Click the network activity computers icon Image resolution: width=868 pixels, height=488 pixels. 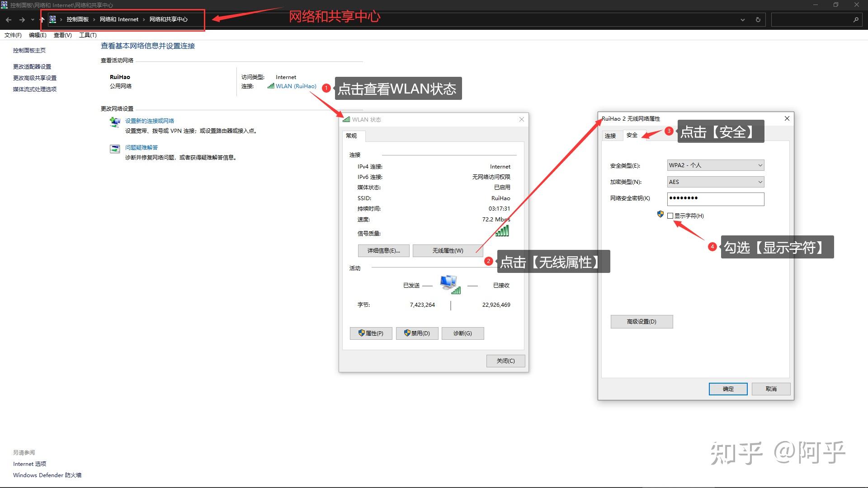(450, 285)
